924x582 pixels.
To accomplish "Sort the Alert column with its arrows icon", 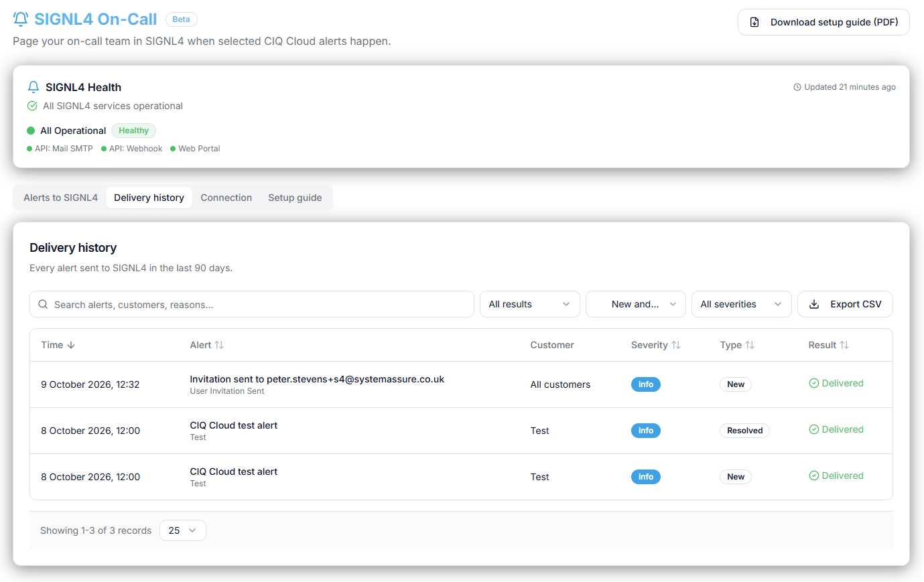I will [x=219, y=345].
